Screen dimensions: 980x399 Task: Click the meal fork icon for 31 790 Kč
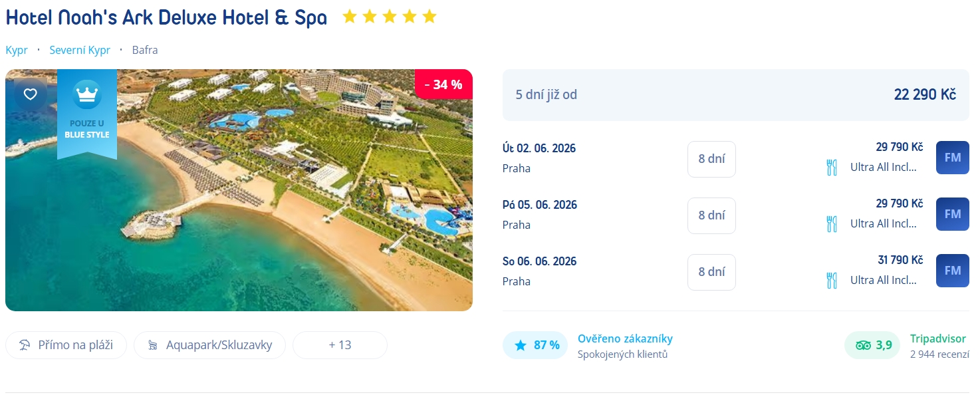tap(831, 280)
